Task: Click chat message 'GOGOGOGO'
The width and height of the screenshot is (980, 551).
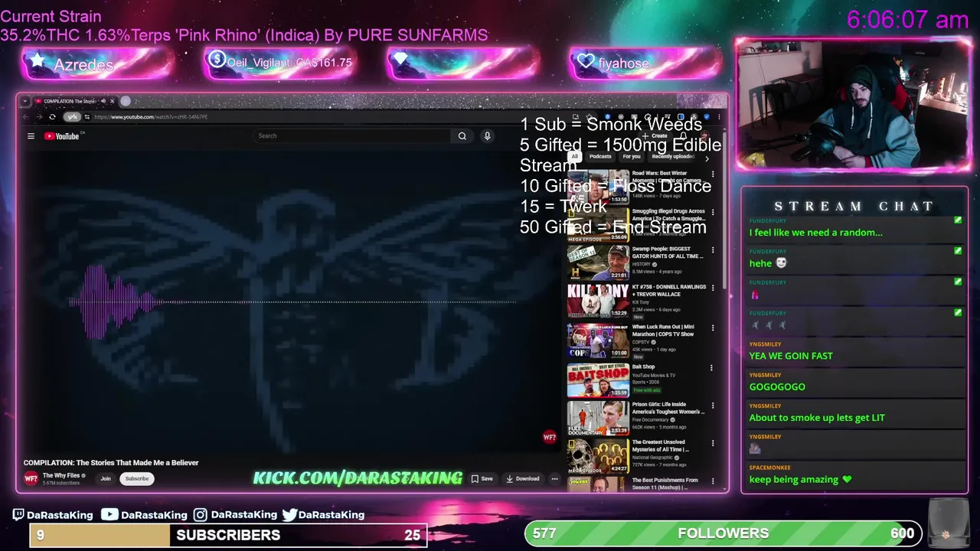Action: click(x=777, y=387)
